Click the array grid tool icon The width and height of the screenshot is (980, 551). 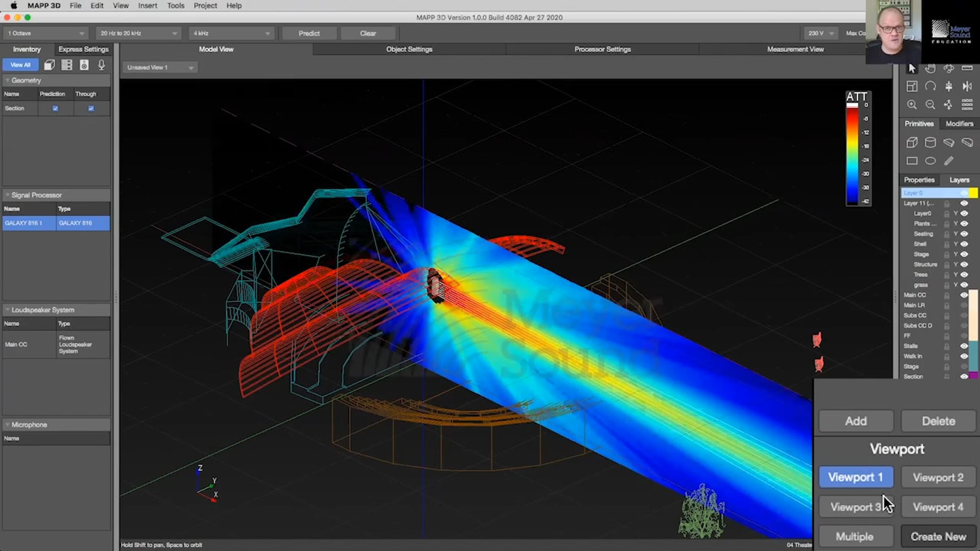[967, 104]
